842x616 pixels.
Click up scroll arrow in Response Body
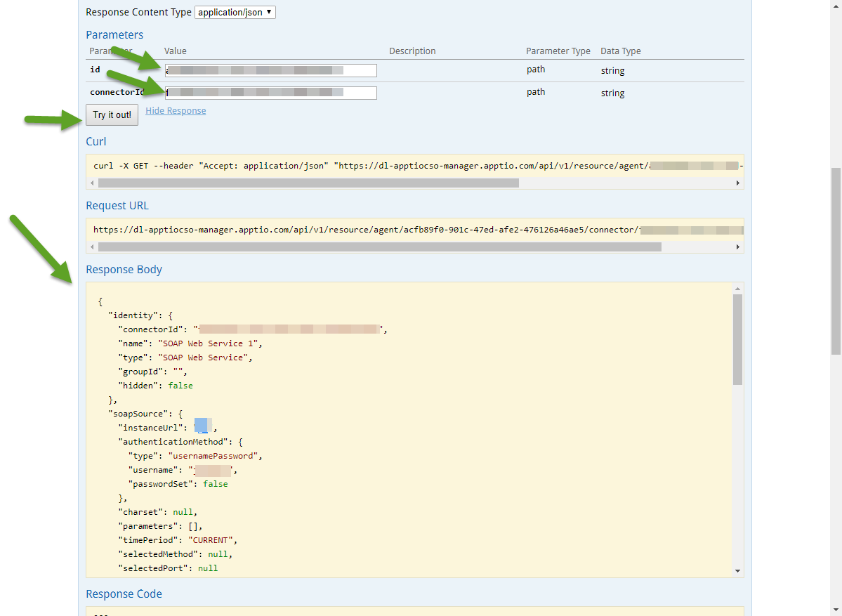point(737,289)
